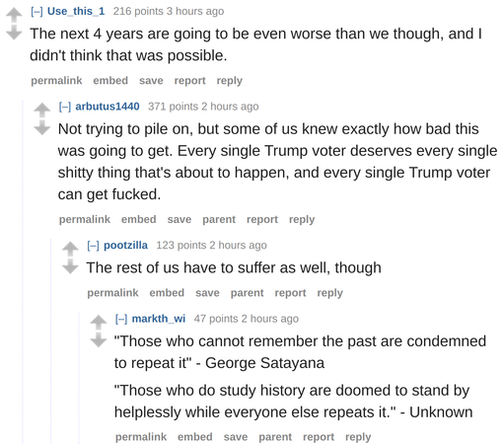Upvote markth_wi's comment

tap(99, 323)
